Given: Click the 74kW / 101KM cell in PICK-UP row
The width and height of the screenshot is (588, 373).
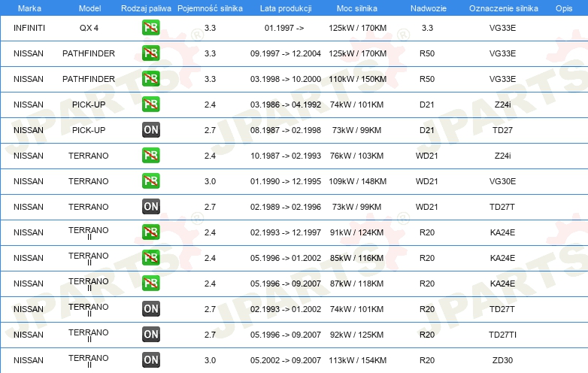Looking at the screenshot, I should point(356,105).
